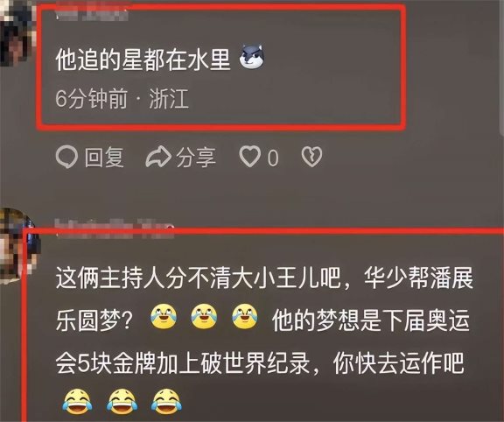Open the second commenter's blurred username
This screenshot has width=504, height=422.
(x=115, y=228)
